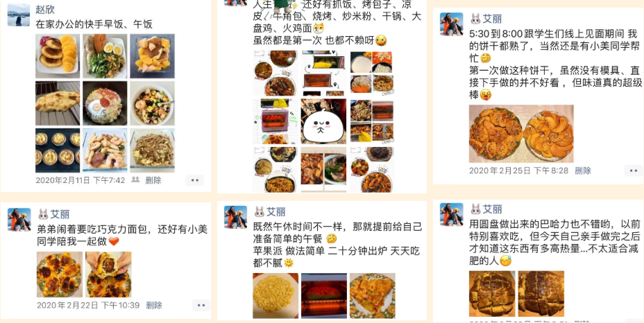View the two plates of cookies photo
644x323 pixels.
(521, 134)
